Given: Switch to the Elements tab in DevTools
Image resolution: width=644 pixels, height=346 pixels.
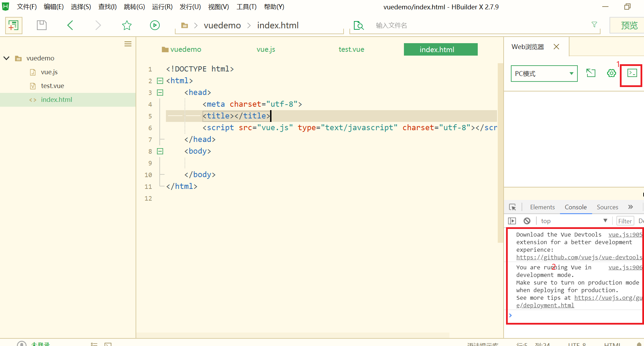Looking at the screenshot, I should tap(542, 207).
